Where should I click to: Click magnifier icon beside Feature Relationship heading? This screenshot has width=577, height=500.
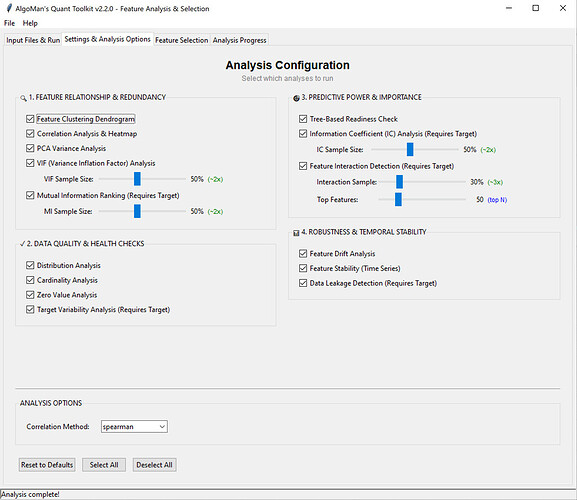click(23, 98)
